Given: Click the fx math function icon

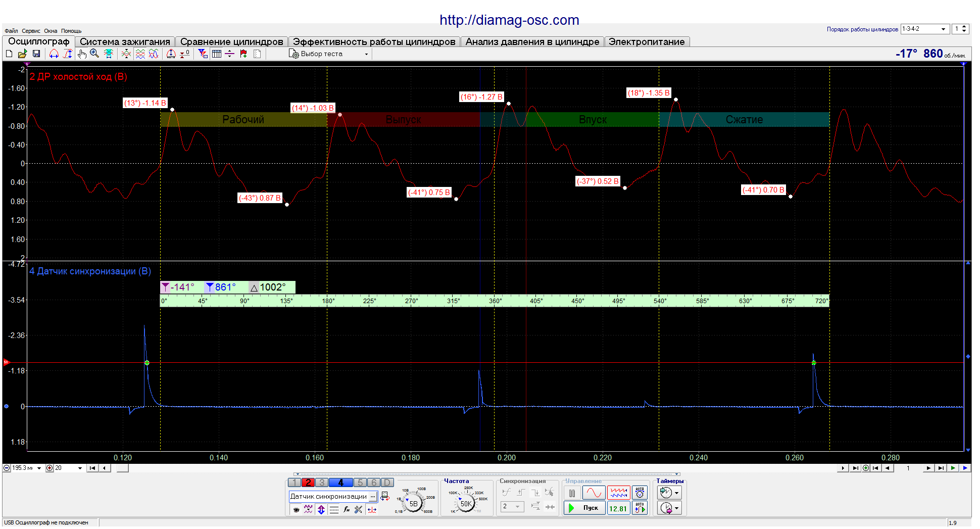Looking at the screenshot, I should (347, 510).
